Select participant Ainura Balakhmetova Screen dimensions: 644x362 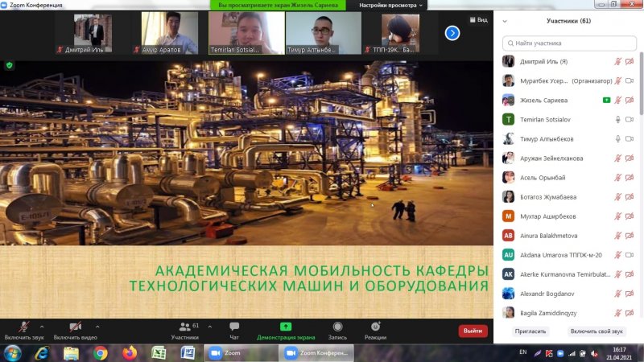568,236
